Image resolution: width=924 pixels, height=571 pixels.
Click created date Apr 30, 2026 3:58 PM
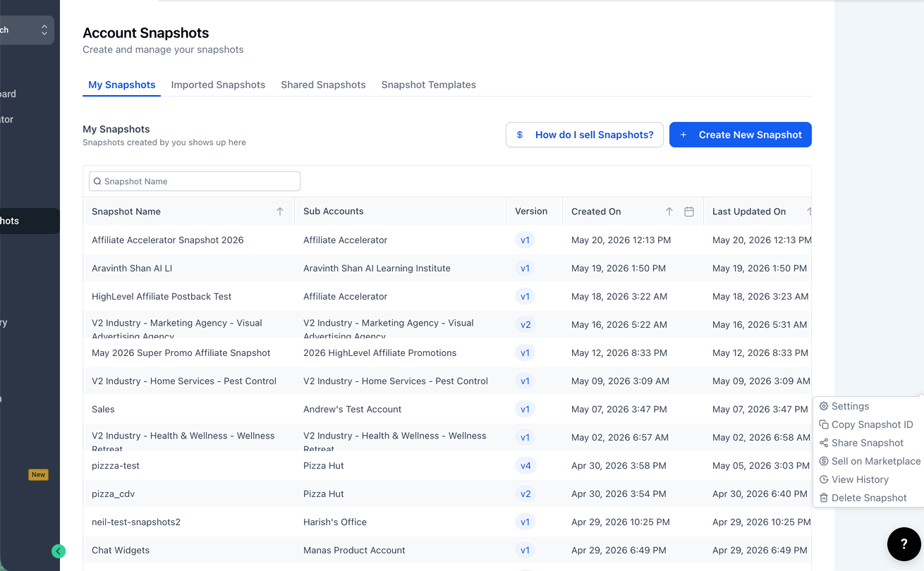pos(619,465)
